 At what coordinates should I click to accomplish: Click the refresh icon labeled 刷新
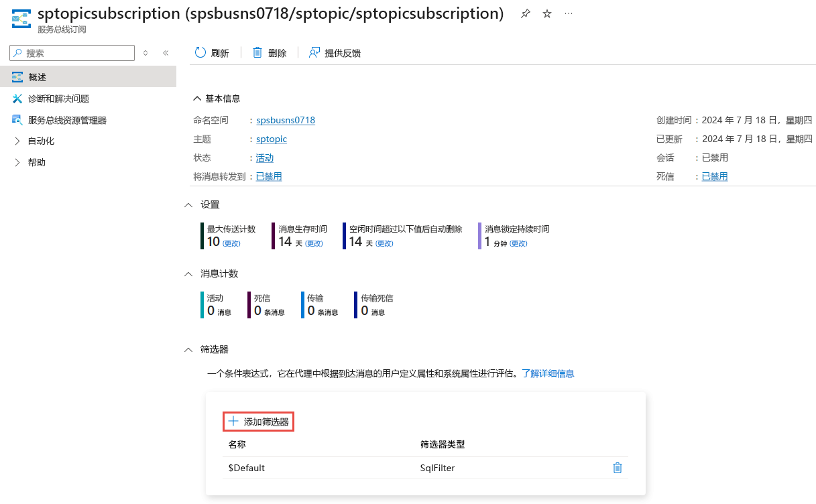pyautogui.click(x=200, y=52)
